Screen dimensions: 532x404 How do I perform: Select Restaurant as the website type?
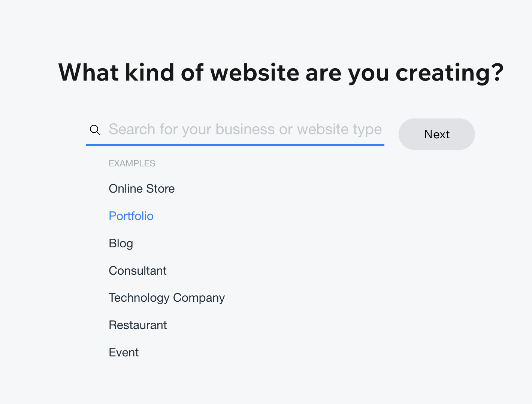pyautogui.click(x=137, y=325)
